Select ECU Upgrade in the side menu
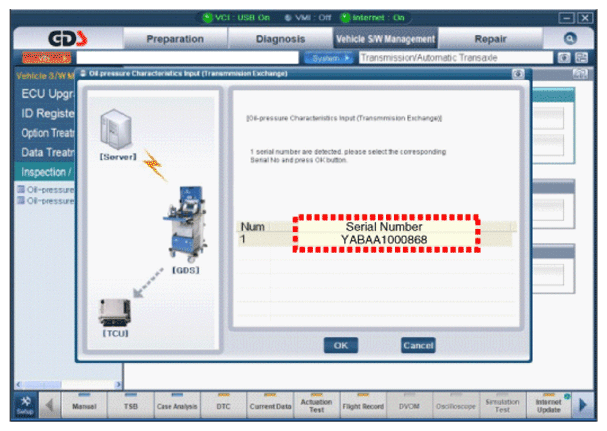 [x=47, y=94]
